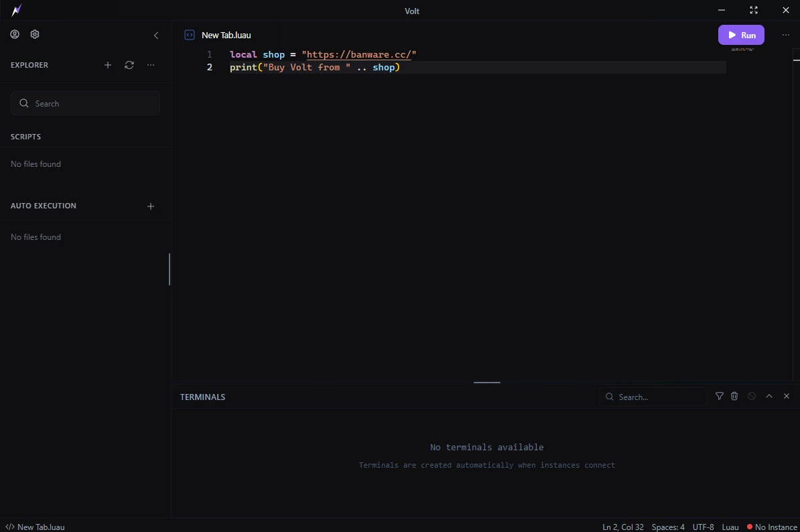Click 'No terminals available' message

pyautogui.click(x=486, y=448)
